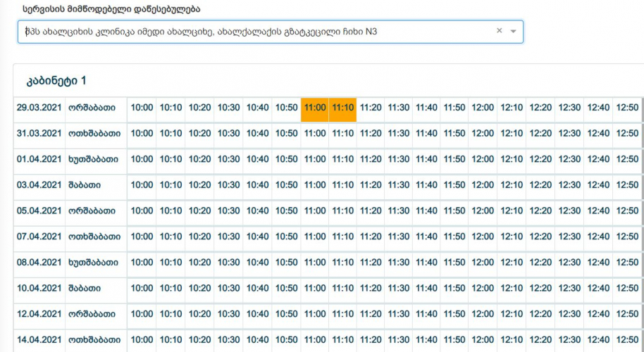
Task: Select 11:50 slot on 01.04.2021
Action: (x=454, y=159)
